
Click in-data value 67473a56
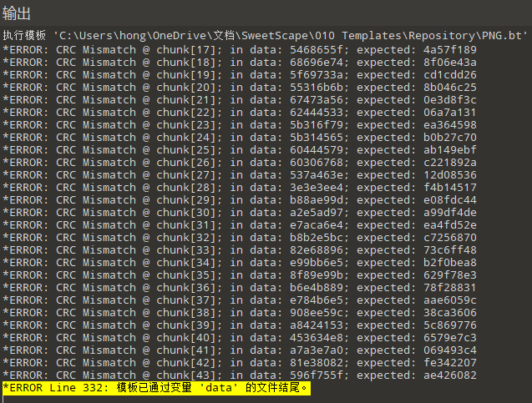[317, 100]
